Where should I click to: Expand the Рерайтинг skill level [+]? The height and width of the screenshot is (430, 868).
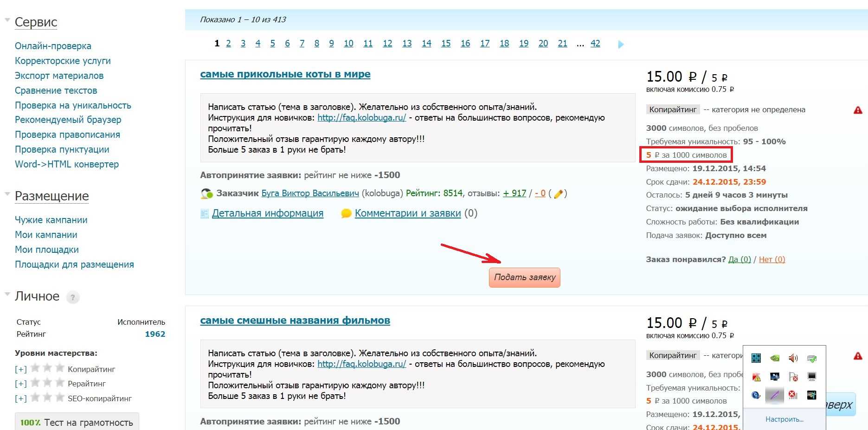tap(20, 384)
